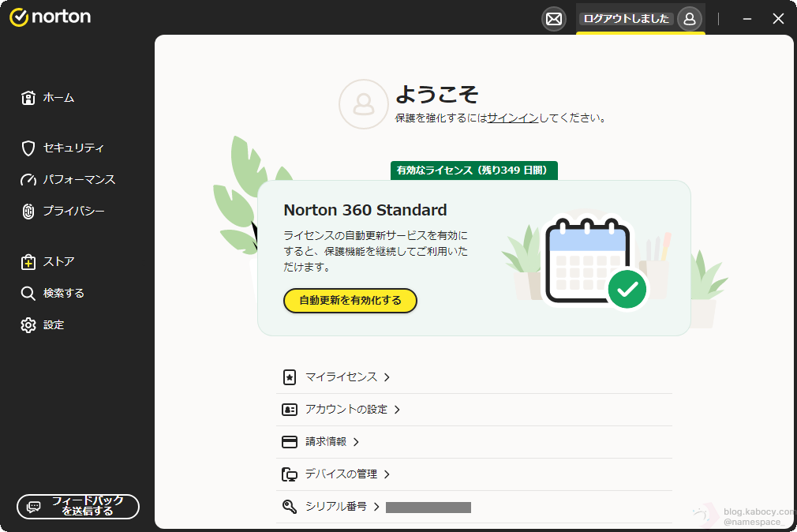Image resolution: width=797 pixels, height=532 pixels.
Task: Click the serial number key icon
Action: point(290,507)
